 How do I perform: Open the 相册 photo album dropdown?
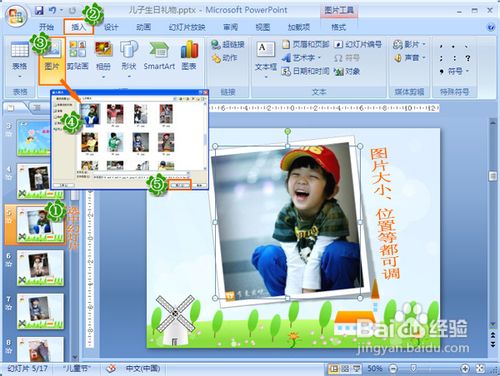pyautogui.click(x=103, y=77)
